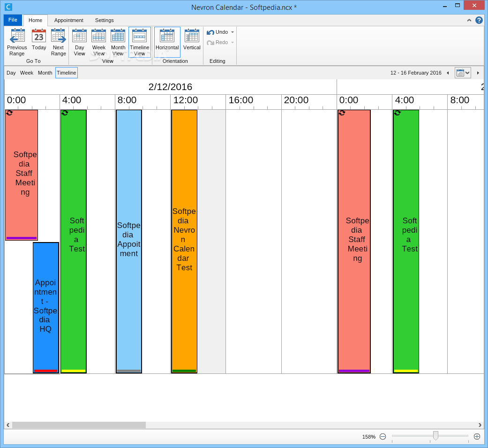Click recurrence icon on second-day Staff Meeting
Image resolution: width=488 pixels, height=448 pixels.
[342, 113]
